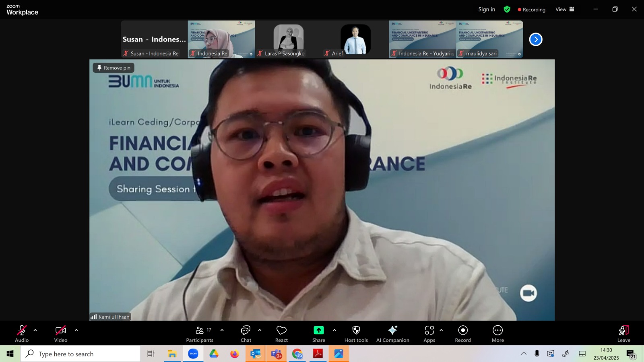Click Sign in link

[487, 9]
